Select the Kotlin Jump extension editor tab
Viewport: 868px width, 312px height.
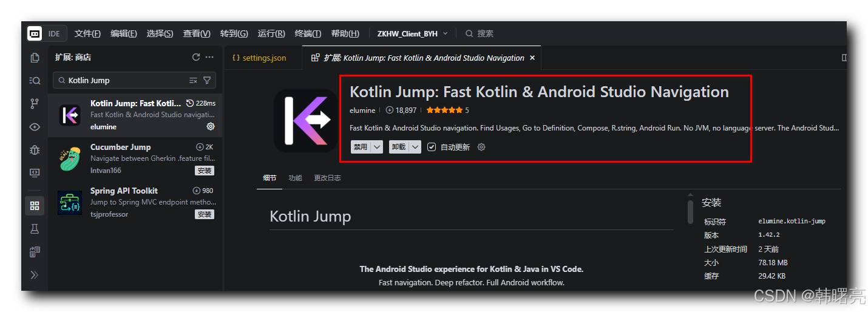(421, 58)
